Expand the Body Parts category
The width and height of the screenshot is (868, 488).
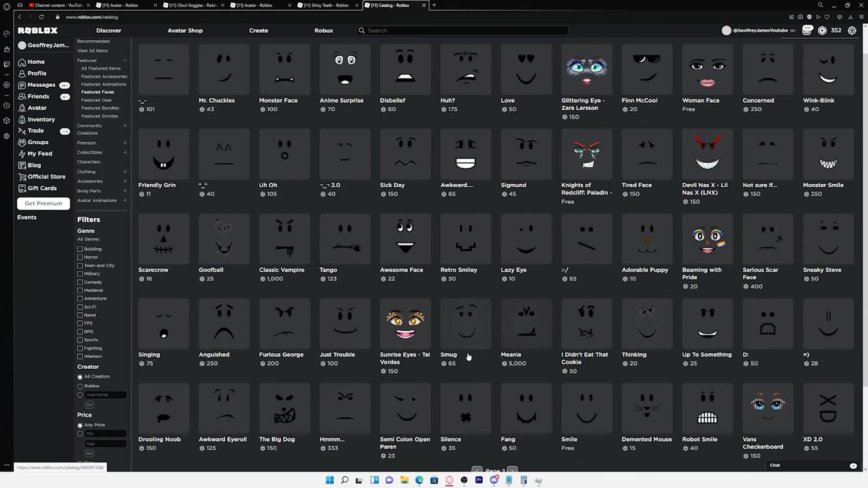pyautogui.click(x=125, y=191)
